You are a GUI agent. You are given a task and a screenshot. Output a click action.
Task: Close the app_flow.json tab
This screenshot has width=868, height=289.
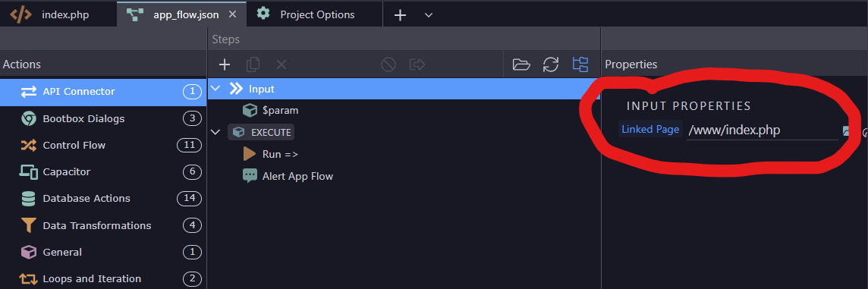point(232,14)
